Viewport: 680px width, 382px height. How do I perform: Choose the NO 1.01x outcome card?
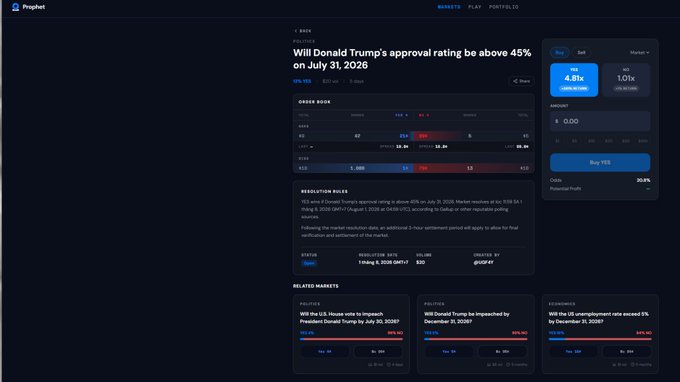tap(626, 80)
